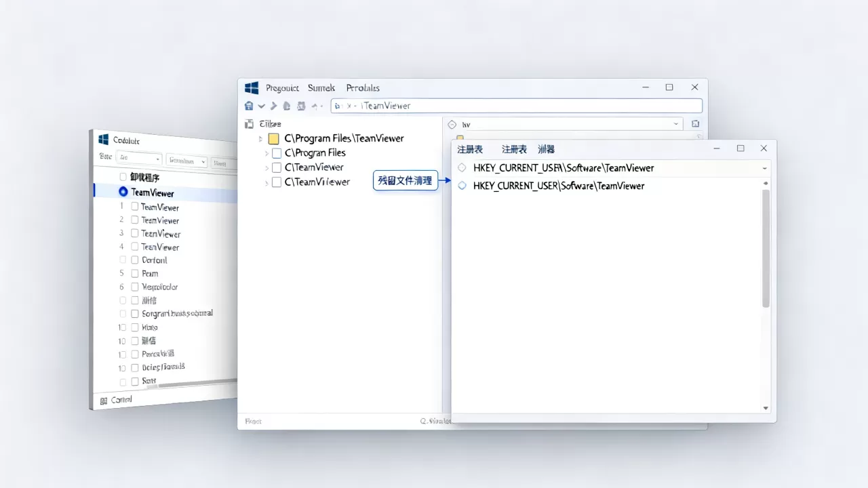This screenshot has height=488, width=868.
Task: Tick the Dorfonl checkbox in the left window
Action: click(x=135, y=260)
